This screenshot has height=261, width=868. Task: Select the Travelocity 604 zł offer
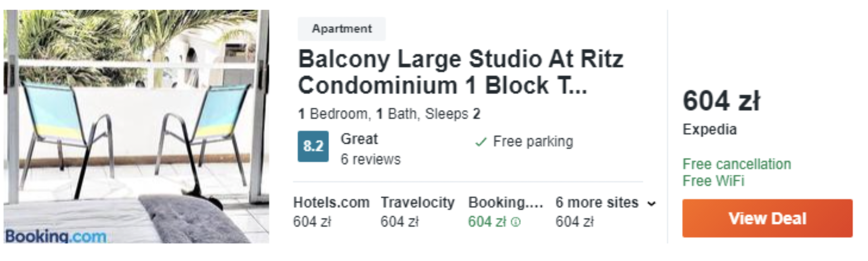[417, 212]
